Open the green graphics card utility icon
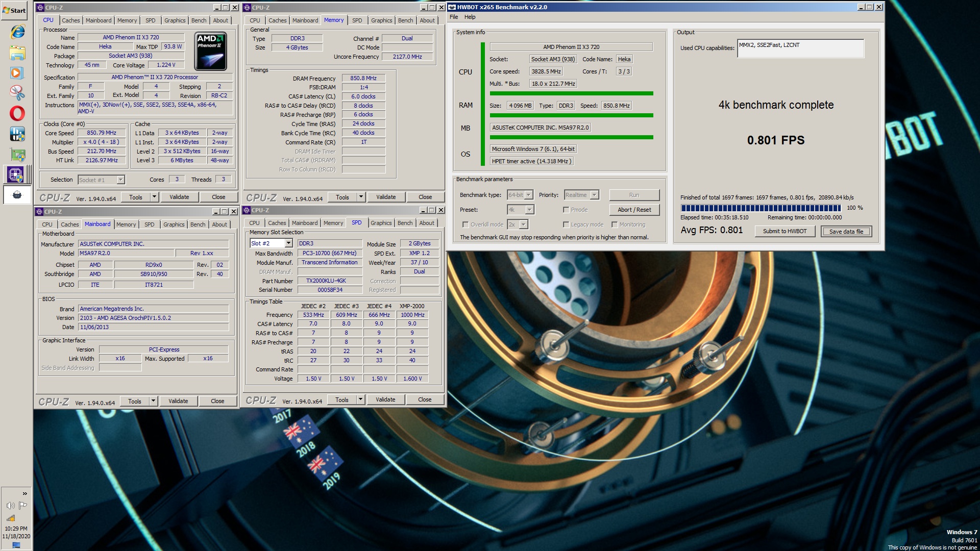This screenshot has height=551, width=980. (17, 155)
